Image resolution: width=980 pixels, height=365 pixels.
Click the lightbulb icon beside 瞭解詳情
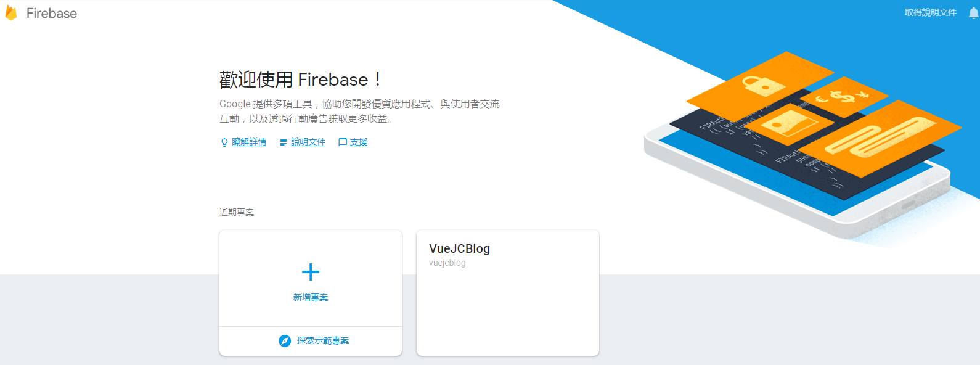coord(224,142)
